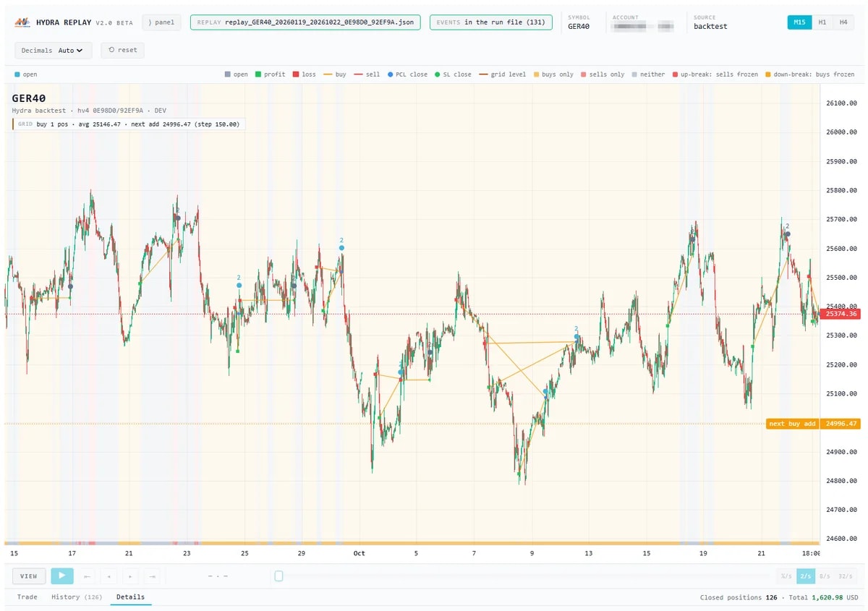
Task: Click the SYMBOL GER40 field
Action: point(579,22)
